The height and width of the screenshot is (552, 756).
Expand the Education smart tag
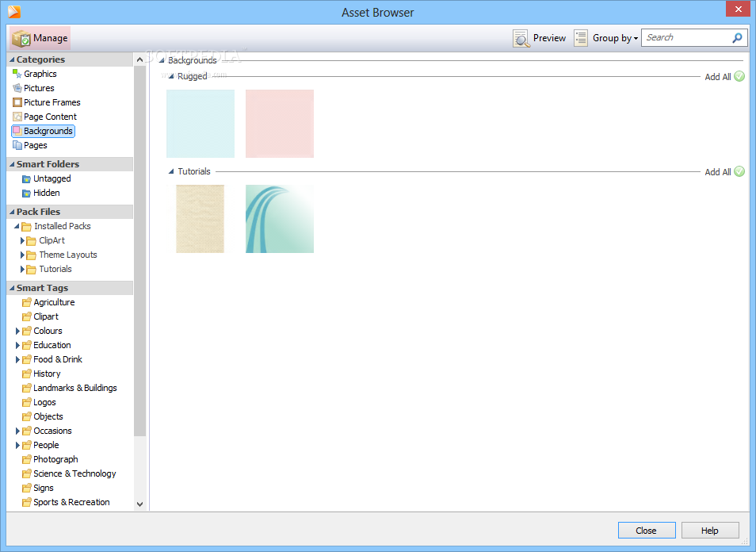(x=18, y=346)
